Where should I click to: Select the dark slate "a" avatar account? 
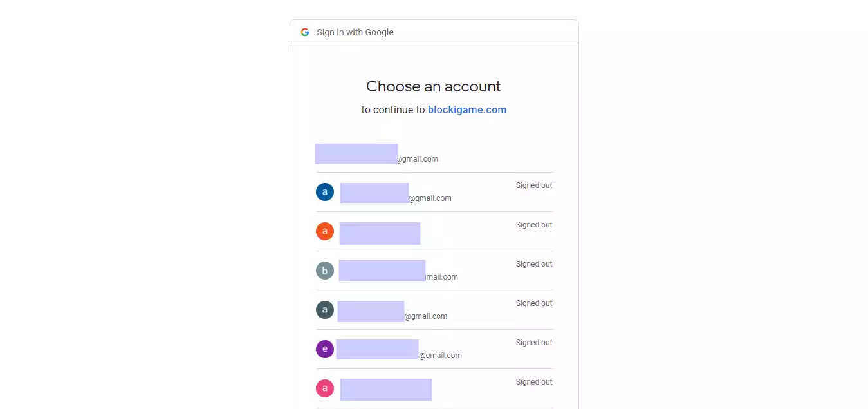[325, 310]
